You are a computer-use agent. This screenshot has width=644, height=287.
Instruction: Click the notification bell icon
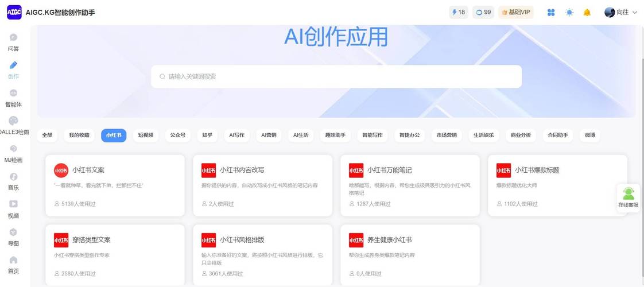587,12
